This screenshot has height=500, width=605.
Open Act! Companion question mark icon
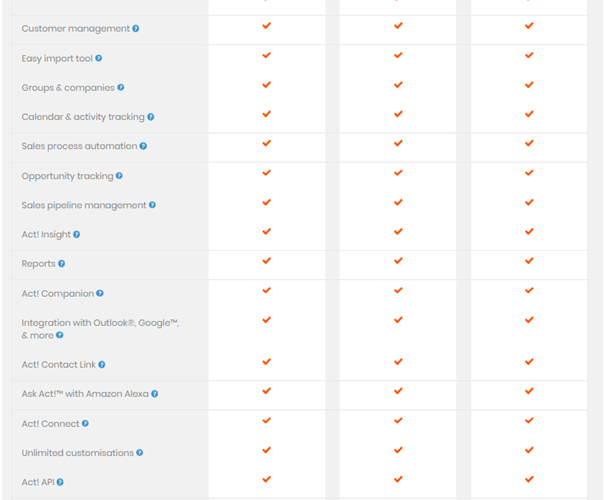pyautogui.click(x=100, y=293)
